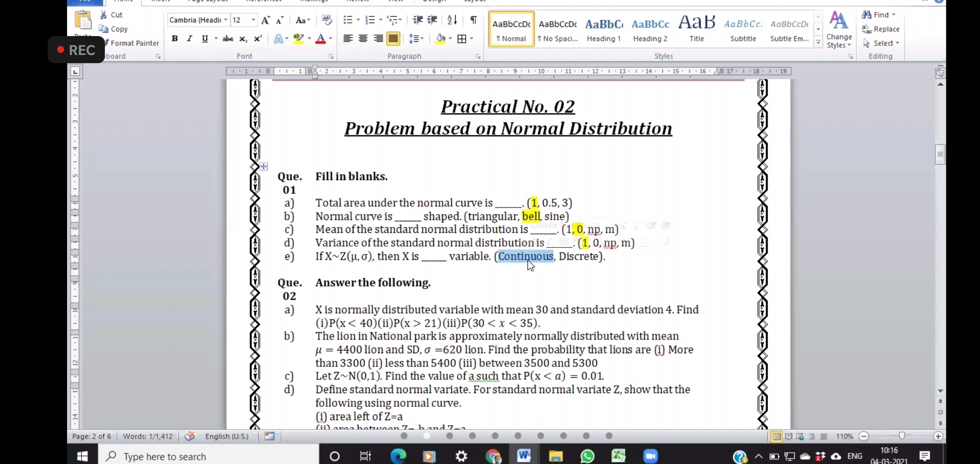Image resolution: width=980 pixels, height=464 pixels.
Task: Click the zoom slider handle
Action: (901, 436)
